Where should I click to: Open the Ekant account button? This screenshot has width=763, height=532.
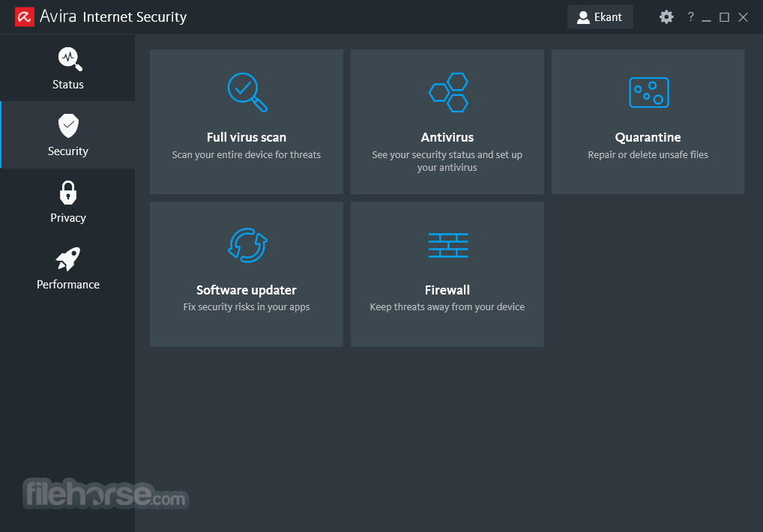pos(600,17)
